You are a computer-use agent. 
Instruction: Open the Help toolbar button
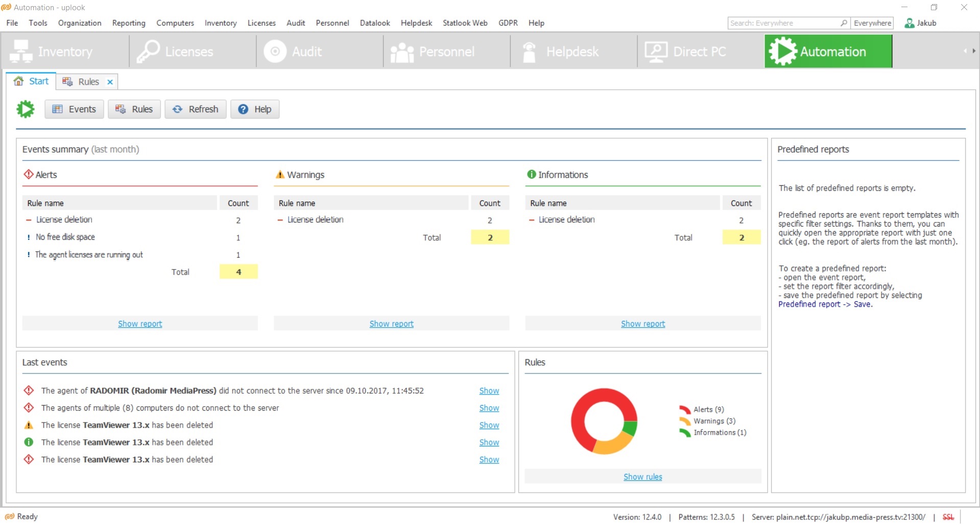pyautogui.click(x=255, y=109)
